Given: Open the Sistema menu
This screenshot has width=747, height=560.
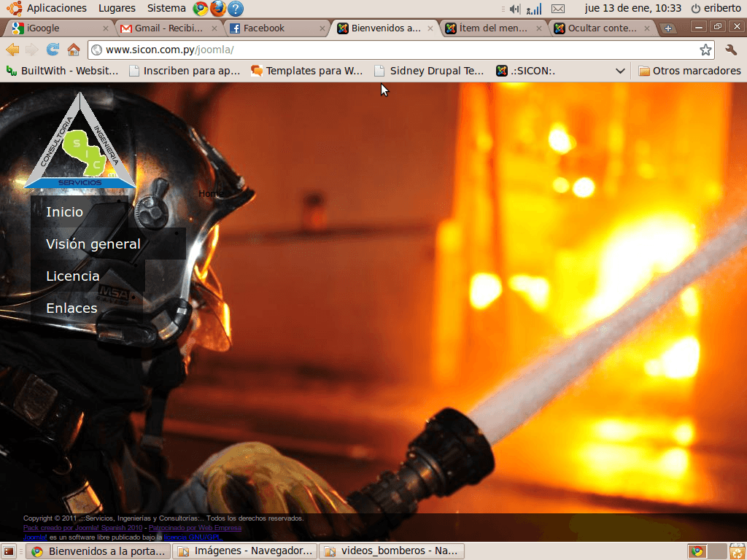Looking at the screenshot, I should 166,8.
